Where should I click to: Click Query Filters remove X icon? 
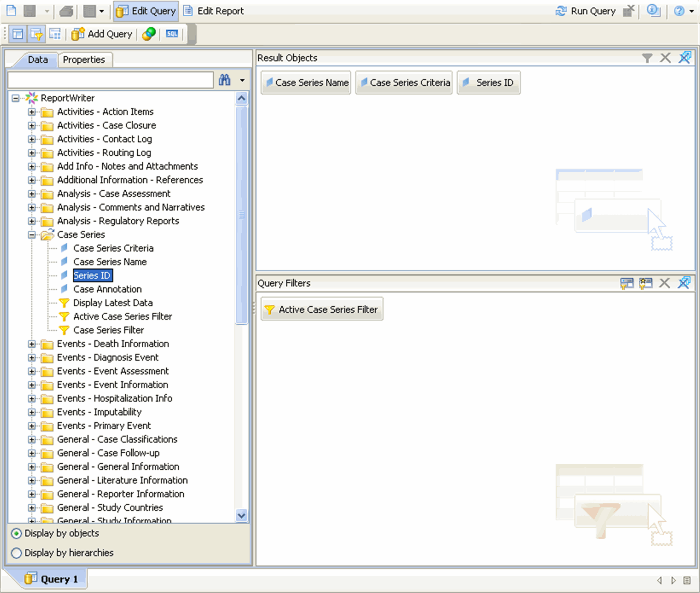665,283
